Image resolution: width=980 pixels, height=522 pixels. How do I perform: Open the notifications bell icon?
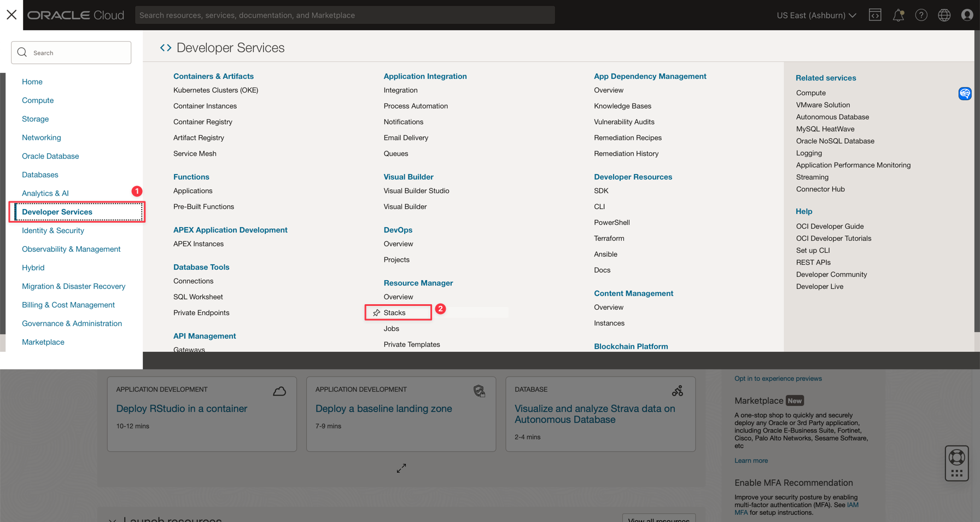click(898, 15)
